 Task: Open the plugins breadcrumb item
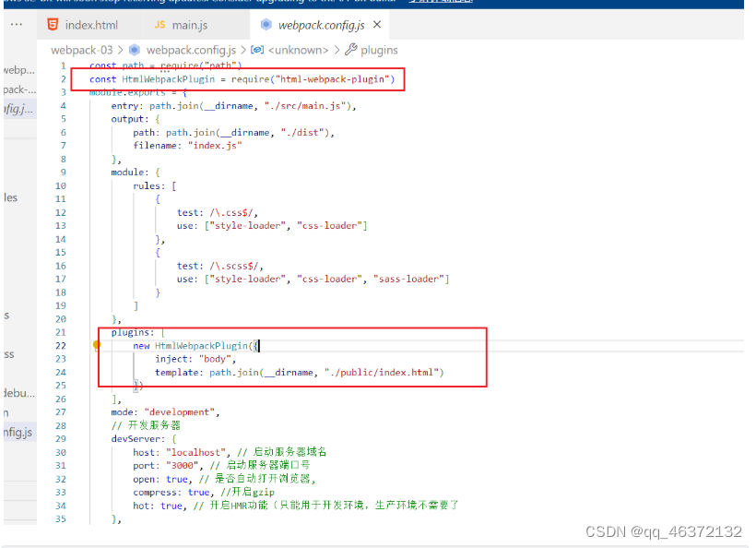click(379, 50)
